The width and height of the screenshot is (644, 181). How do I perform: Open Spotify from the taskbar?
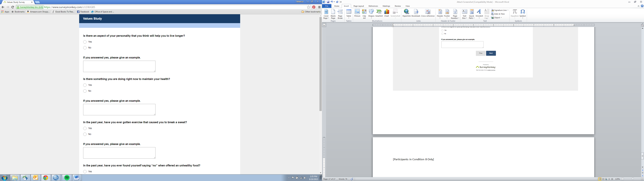(67, 178)
